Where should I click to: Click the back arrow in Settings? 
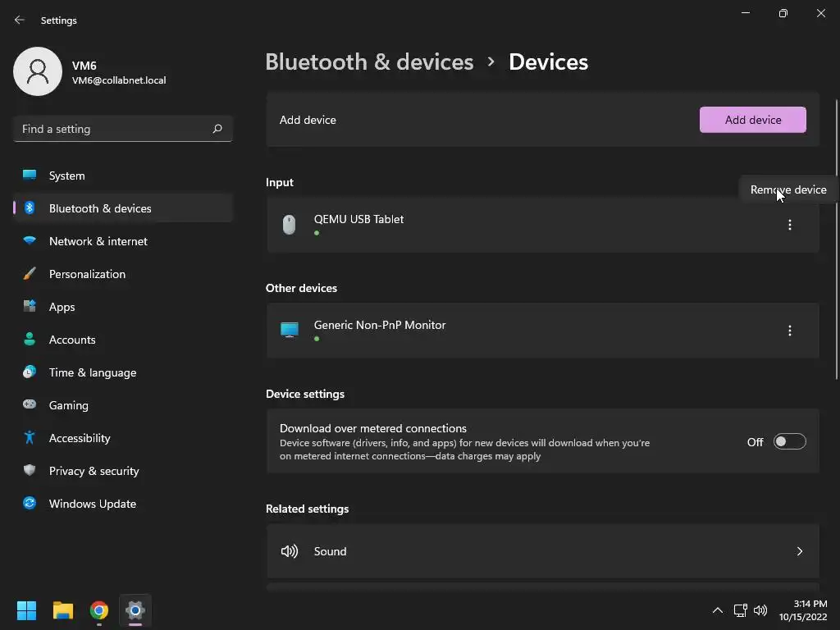point(20,20)
